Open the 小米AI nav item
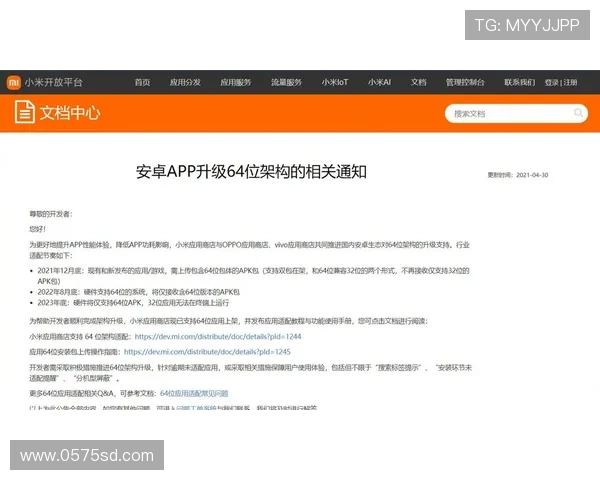The width and height of the screenshot is (600, 480). coord(379,82)
